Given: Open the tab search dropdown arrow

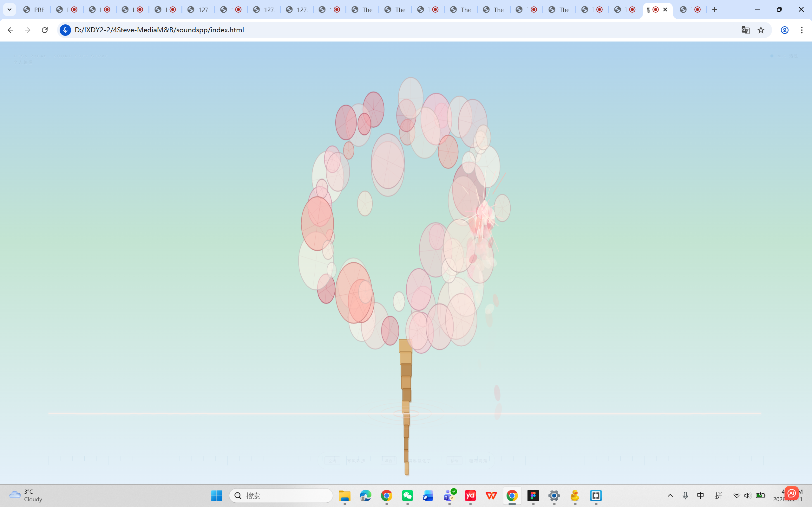Looking at the screenshot, I should (10, 10).
